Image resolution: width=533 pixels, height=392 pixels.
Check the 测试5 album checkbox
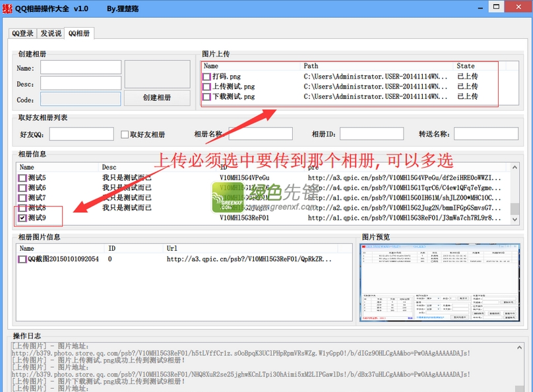coord(22,178)
